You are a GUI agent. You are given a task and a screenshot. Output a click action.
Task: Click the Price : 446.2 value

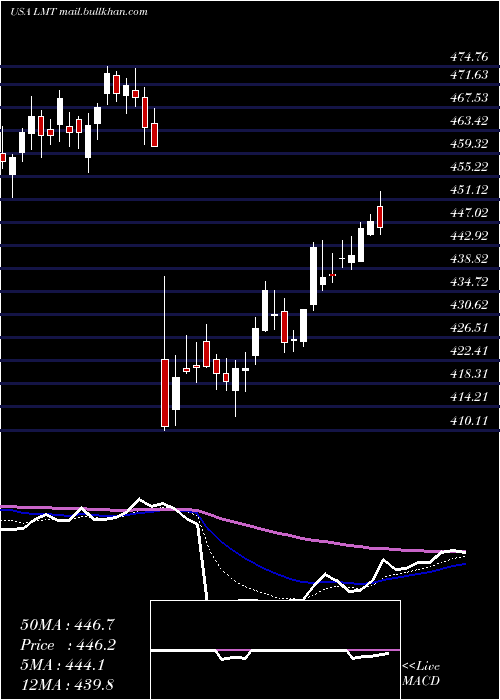click(x=69, y=645)
